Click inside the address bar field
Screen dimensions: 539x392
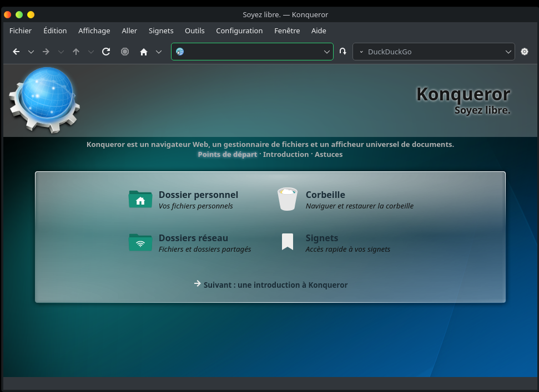click(x=253, y=52)
